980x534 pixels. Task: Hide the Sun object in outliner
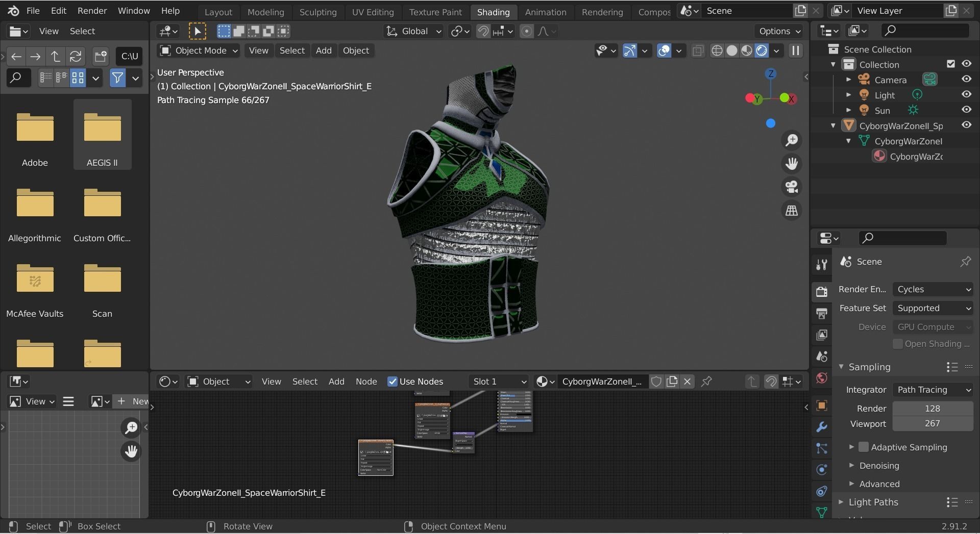click(966, 110)
